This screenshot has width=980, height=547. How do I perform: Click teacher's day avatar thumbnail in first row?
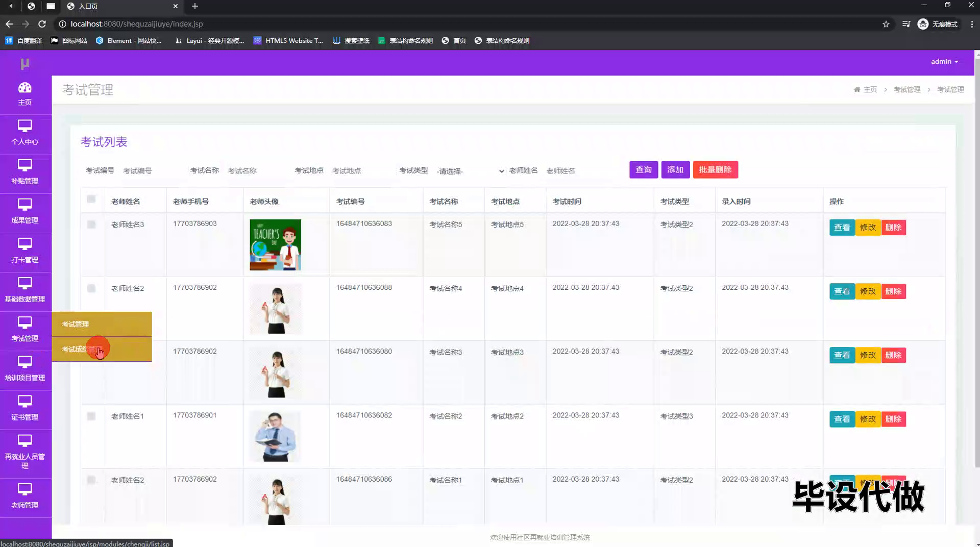[x=275, y=245]
